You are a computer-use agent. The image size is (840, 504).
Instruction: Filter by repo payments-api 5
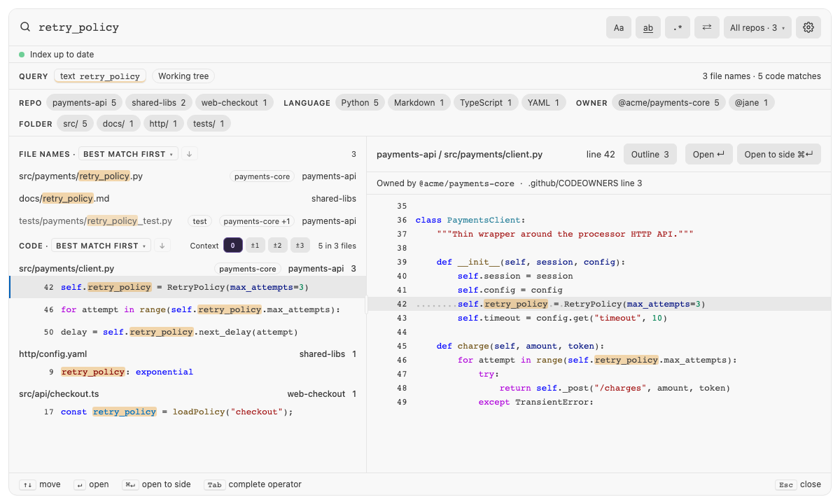click(x=85, y=103)
